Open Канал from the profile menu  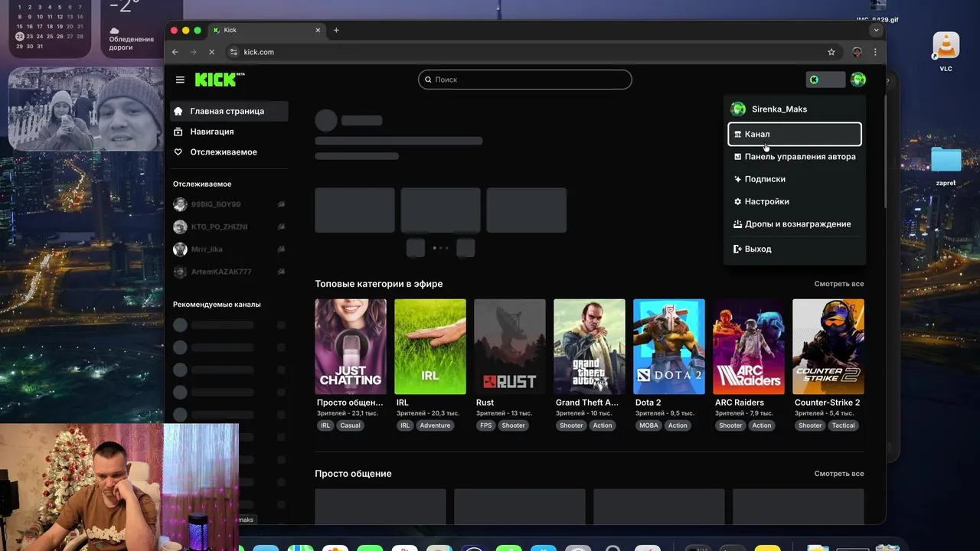(x=795, y=134)
